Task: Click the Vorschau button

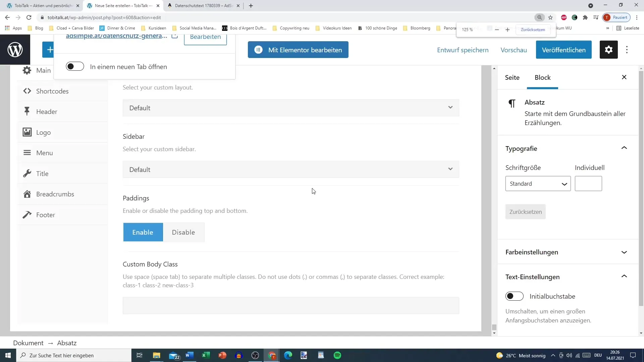Action: (514, 50)
